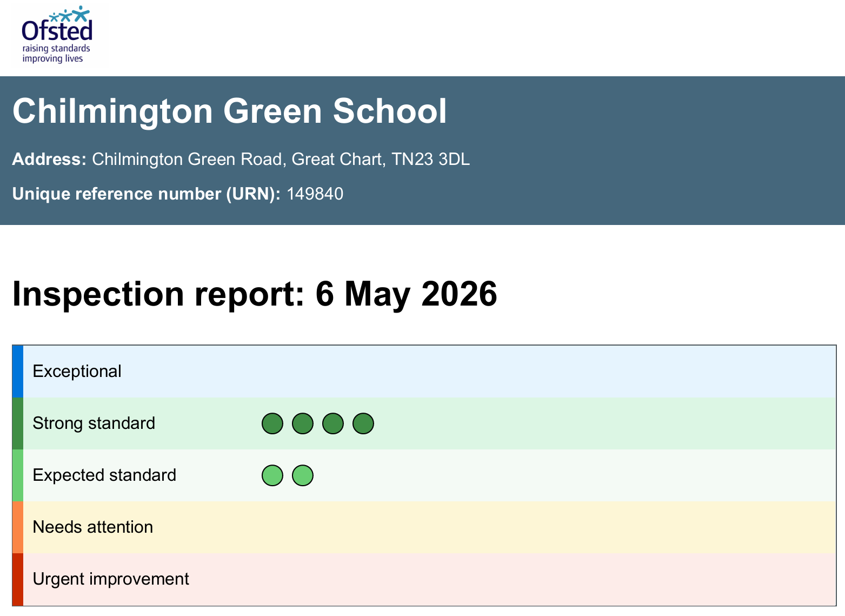Click the fourth dark green Strong standard dot
Viewport: 845px width, 616px height.
click(x=363, y=423)
